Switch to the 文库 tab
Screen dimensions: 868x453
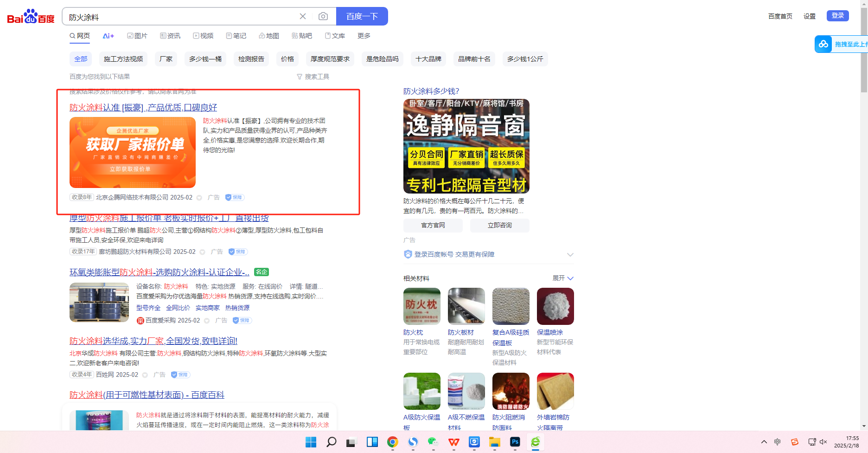point(335,36)
